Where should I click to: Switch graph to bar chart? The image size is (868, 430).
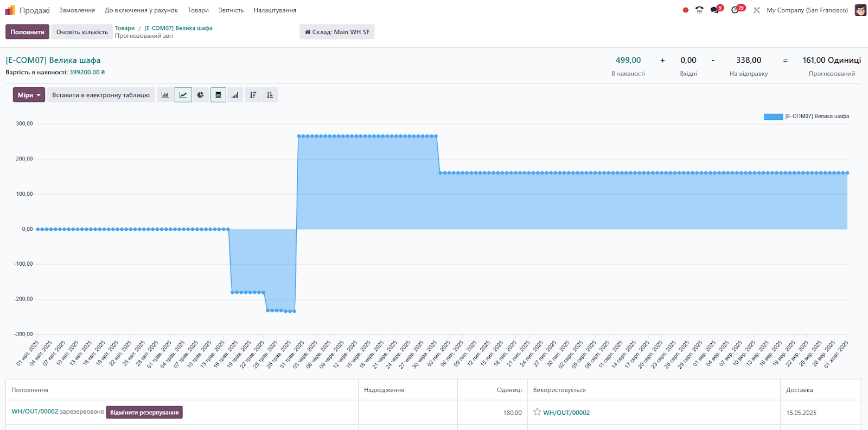click(165, 95)
